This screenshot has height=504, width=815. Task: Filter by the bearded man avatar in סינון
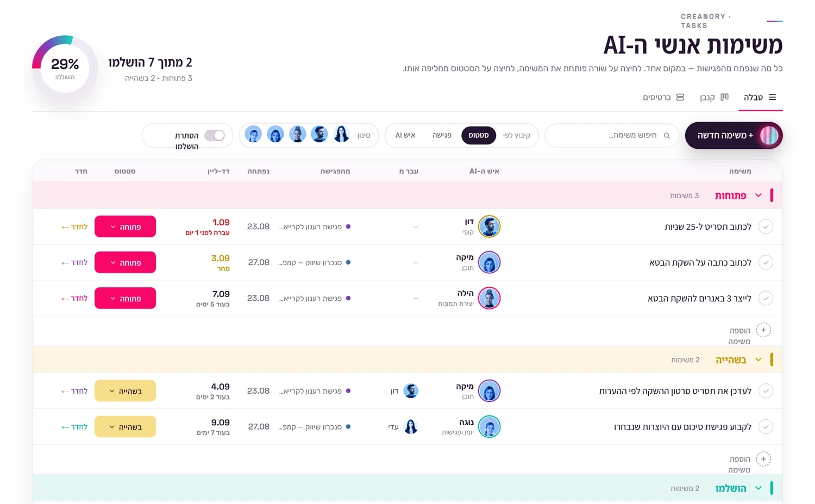(x=319, y=134)
